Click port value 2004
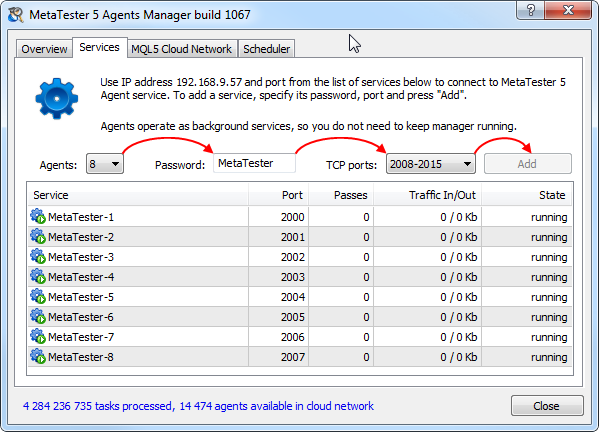599x432 pixels. [293, 297]
